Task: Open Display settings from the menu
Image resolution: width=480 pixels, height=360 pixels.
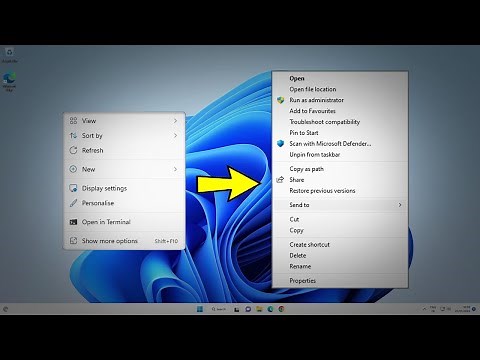Action: point(124,188)
